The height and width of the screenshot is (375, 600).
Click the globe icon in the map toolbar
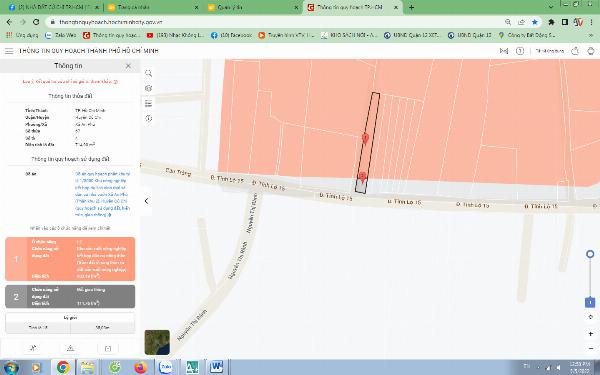click(148, 88)
